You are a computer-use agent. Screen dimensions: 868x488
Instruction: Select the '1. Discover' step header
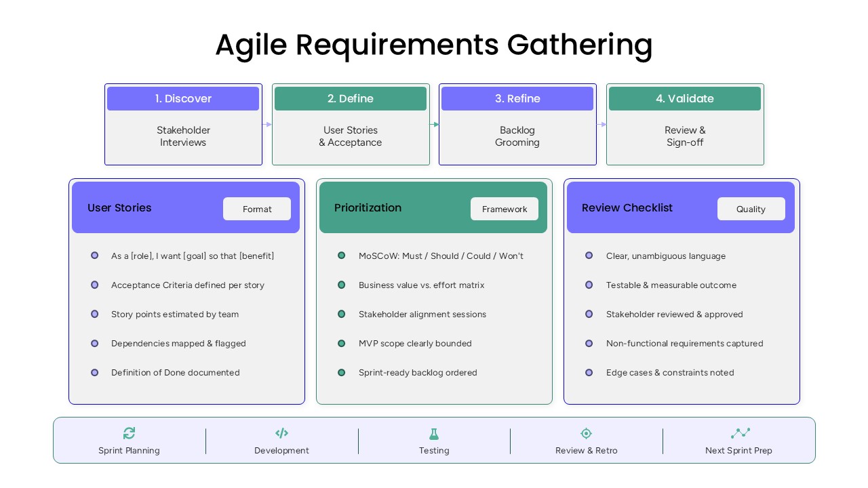[183, 98]
